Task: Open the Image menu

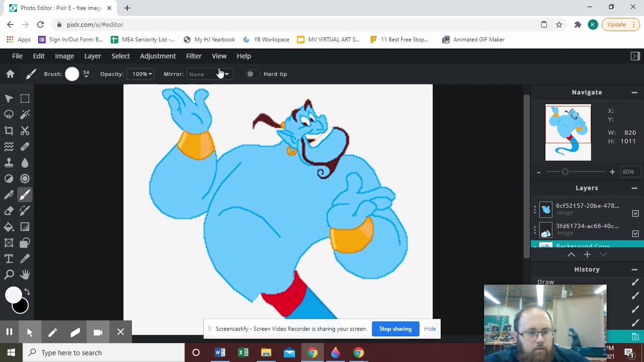Action: pos(64,56)
